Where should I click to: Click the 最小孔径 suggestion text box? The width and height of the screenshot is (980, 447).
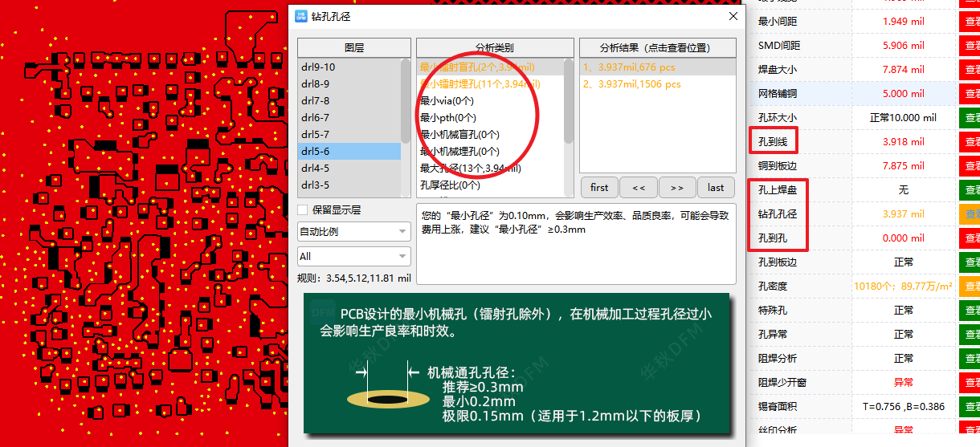pyautogui.click(x=576, y=243)
